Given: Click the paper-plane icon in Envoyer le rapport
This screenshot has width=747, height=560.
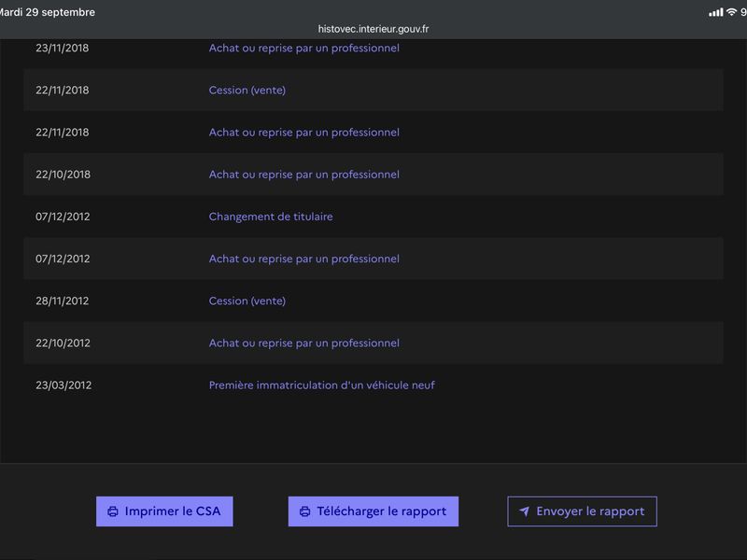Looking at the screenshot, I should 524,511.
